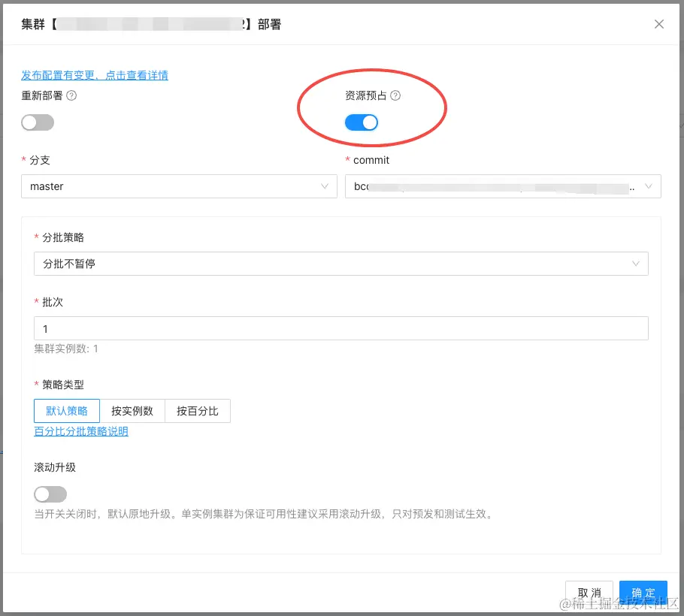684x616 pixels.
Task: Open the 百分比分批策略说明 link
Action: tap(81, 432)
